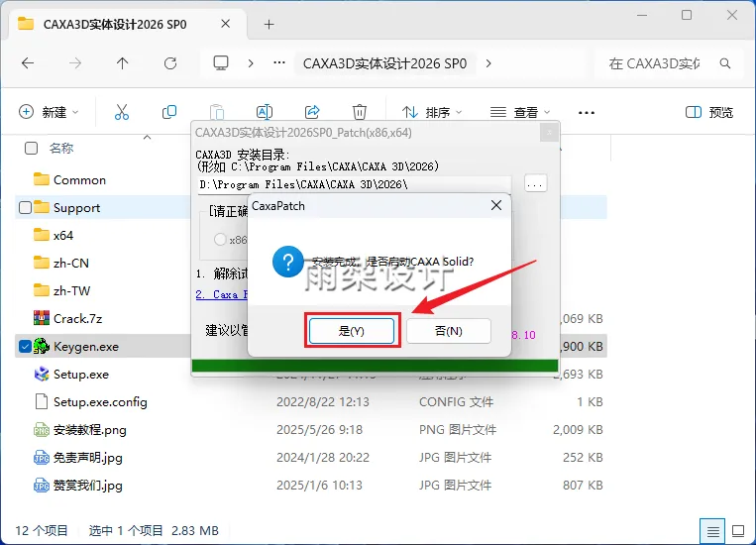
Task: Select the 赞赏我们.jpg file icon
Action: tap(42, 486)
